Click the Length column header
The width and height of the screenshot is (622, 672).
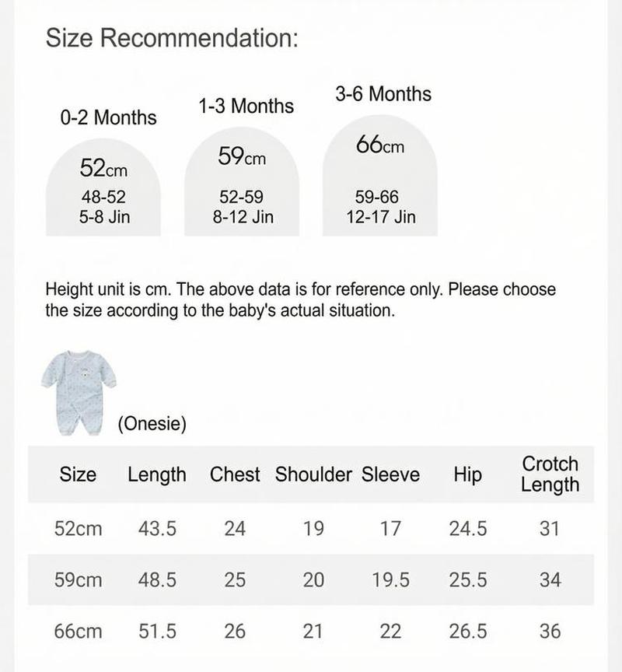click(x=157, y=475)
